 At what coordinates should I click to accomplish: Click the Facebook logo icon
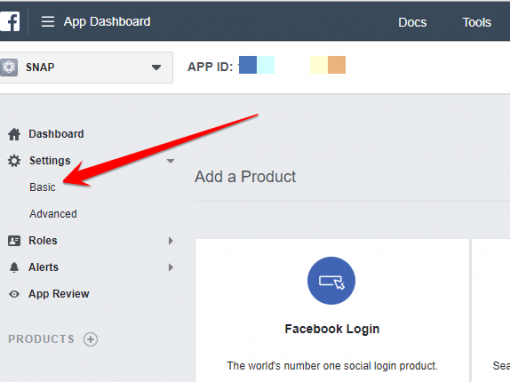tap(9, 21)
